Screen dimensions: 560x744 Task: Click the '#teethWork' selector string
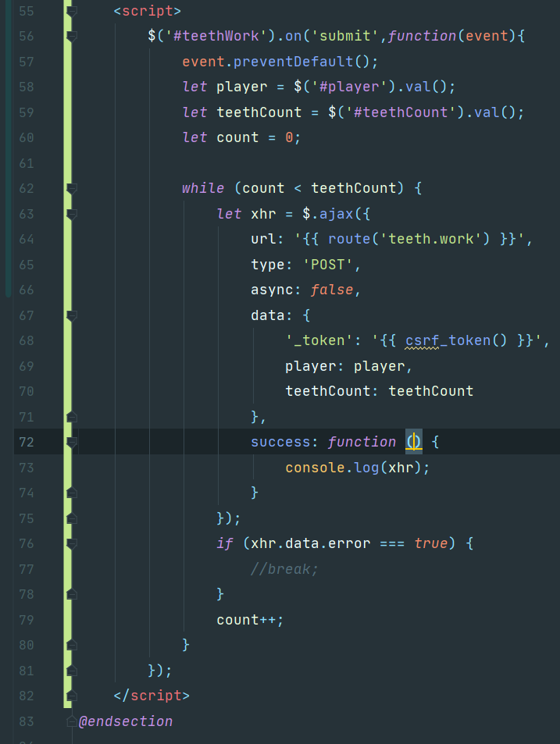point(216,36)
